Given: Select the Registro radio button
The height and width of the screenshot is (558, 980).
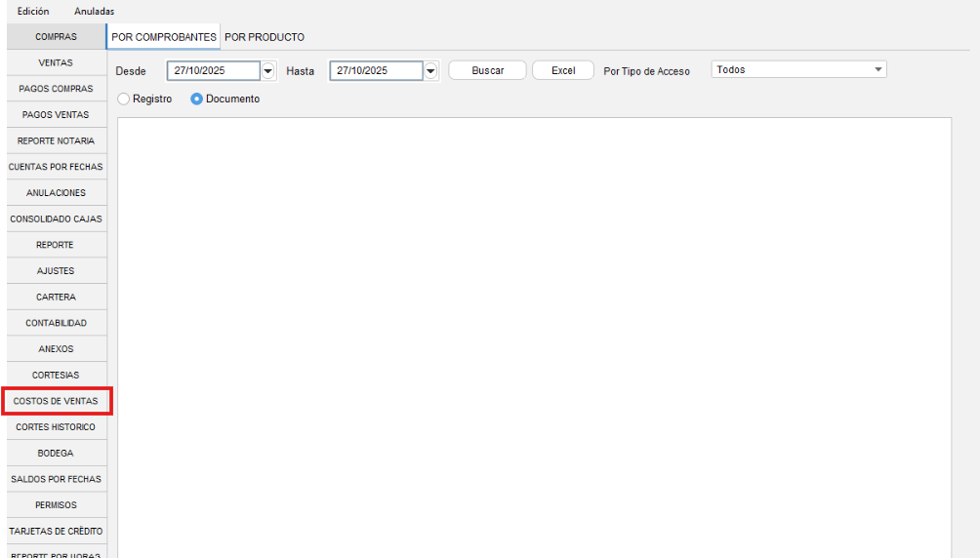Looking at the screenshot, I should [x=123, y=100].
